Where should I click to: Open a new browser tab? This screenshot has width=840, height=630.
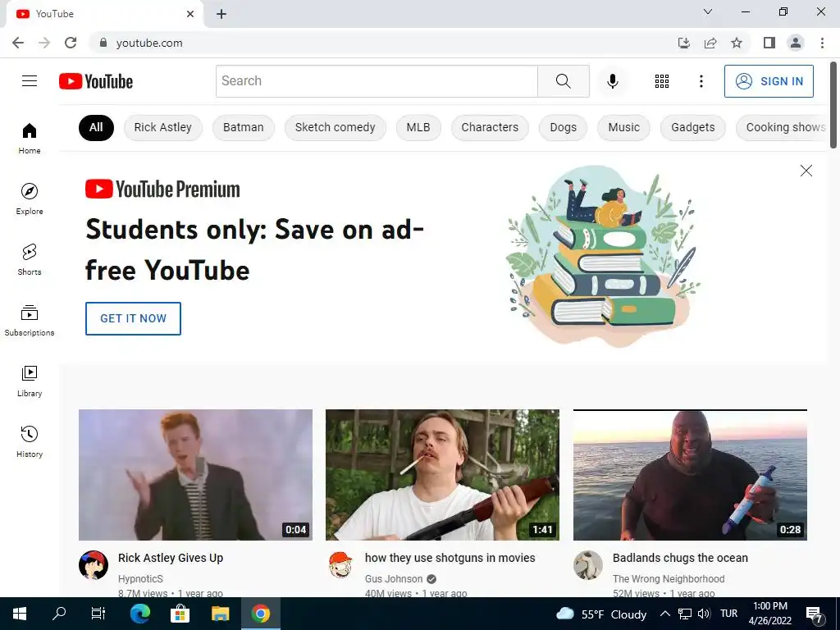point(221,14)
